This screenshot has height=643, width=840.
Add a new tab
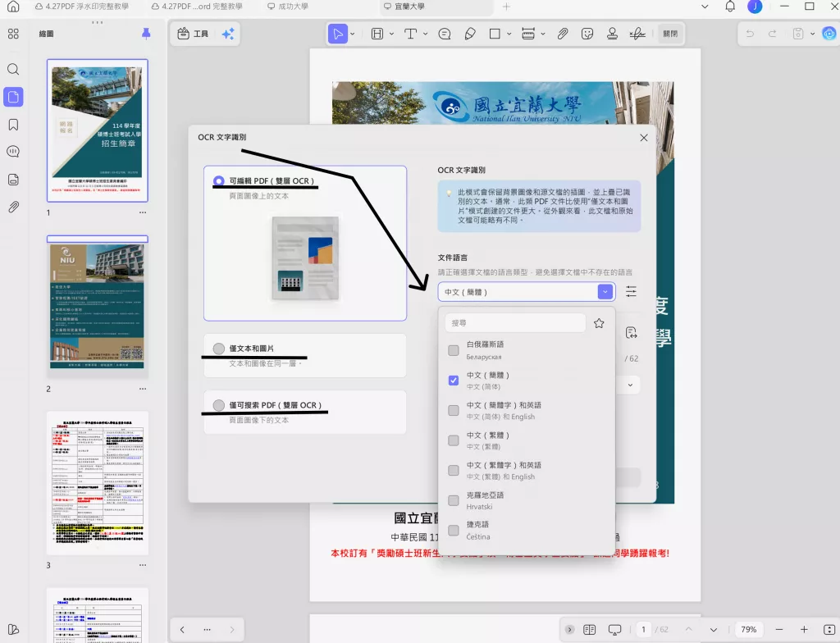tap(506, 7)
